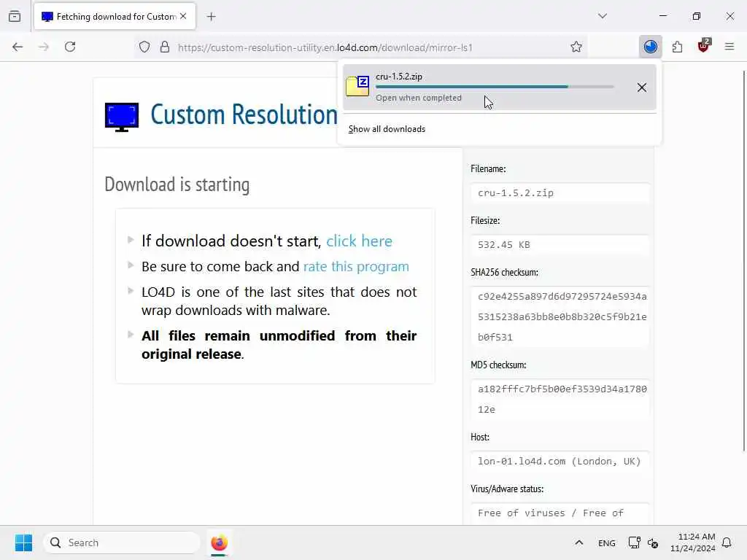
Task: Open network and volume tray icon
Action: (x=653, y=543)
